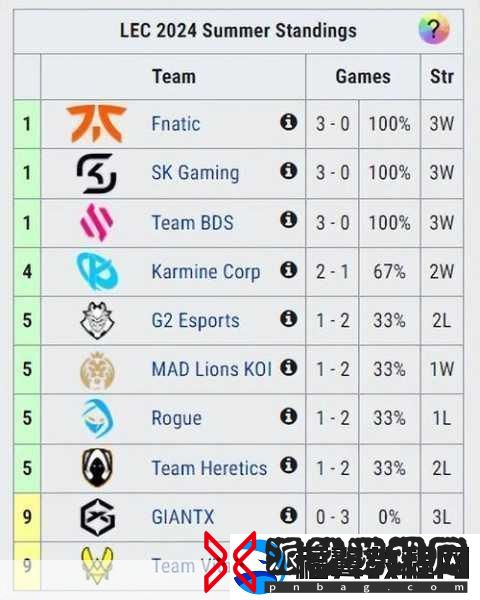Screen dimensions: 480x600
Task: Select the pink Team BDS logo
Action: pos(96,222)
